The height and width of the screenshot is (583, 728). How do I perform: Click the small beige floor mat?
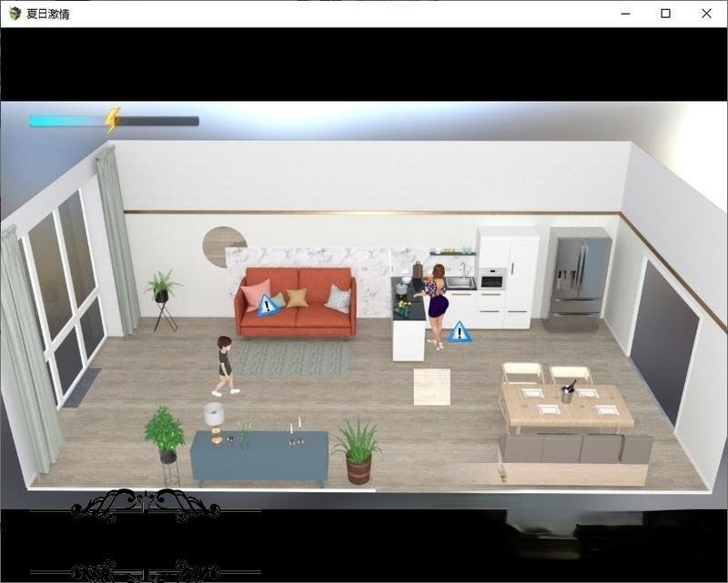(x=431, y=387)
